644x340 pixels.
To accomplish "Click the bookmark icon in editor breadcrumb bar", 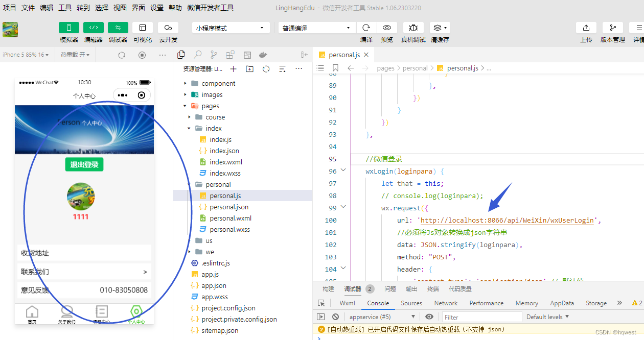I will pyautogui.click(x=335, y=68).
